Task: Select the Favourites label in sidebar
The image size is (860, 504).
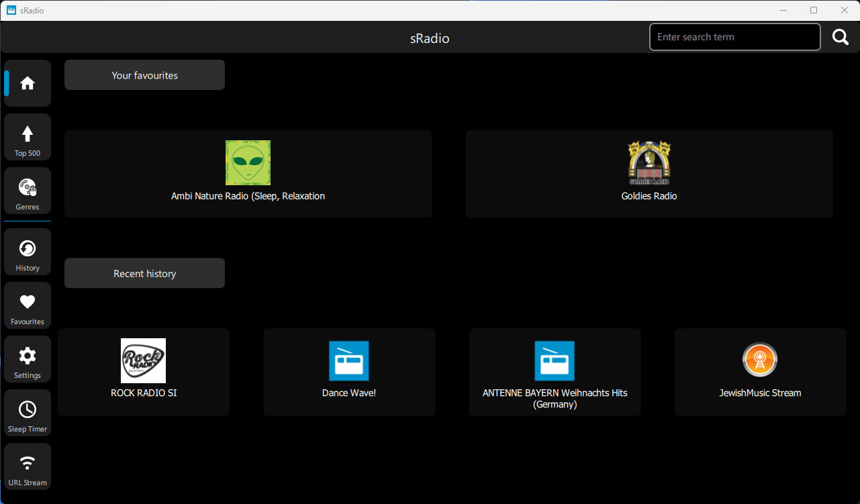Action: point(28,321)
